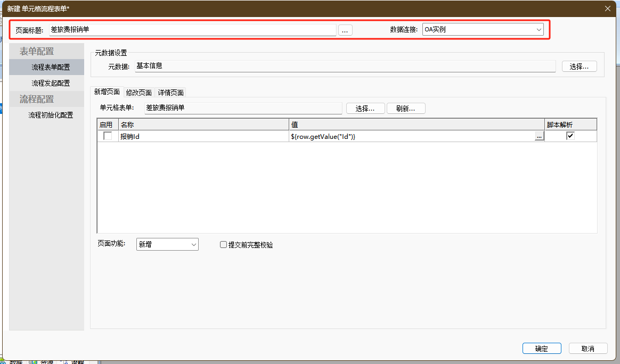Confirm with the 确定 button
Viewport: 620px width, 364px height.
tap(542, 349)
